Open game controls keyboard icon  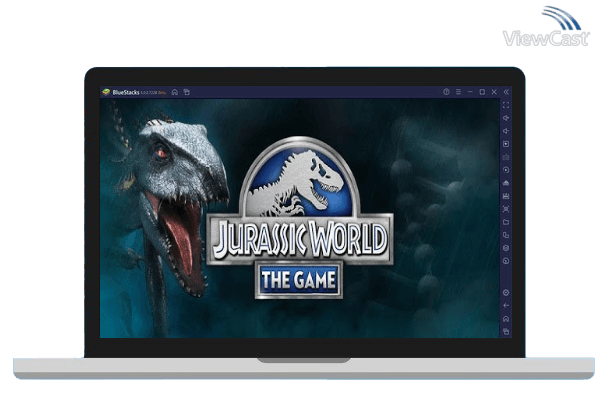coord(506,157)
